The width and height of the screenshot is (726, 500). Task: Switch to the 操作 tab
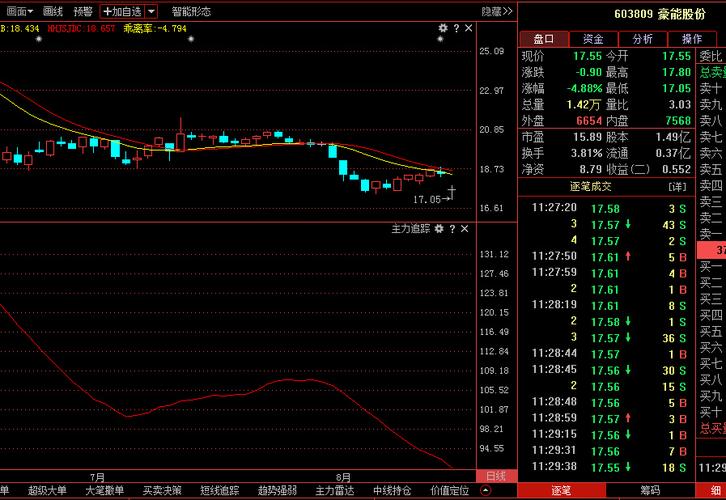tap(692, 39)
